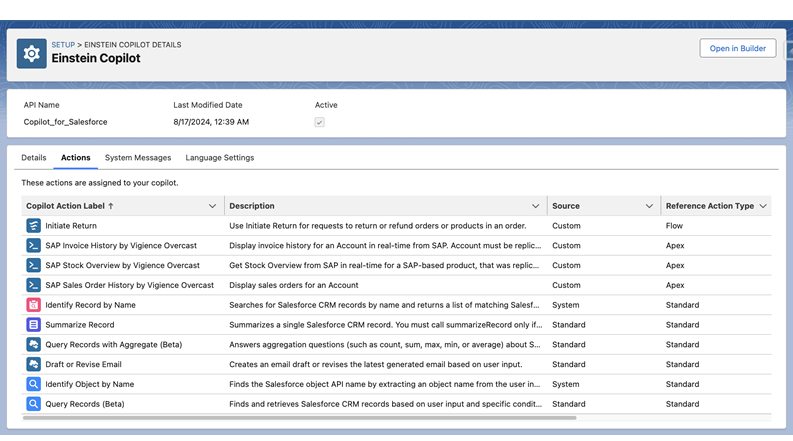Click the horizontal scrollbar under the table
The width and height of the screenshot is (793, 441).
300,418
